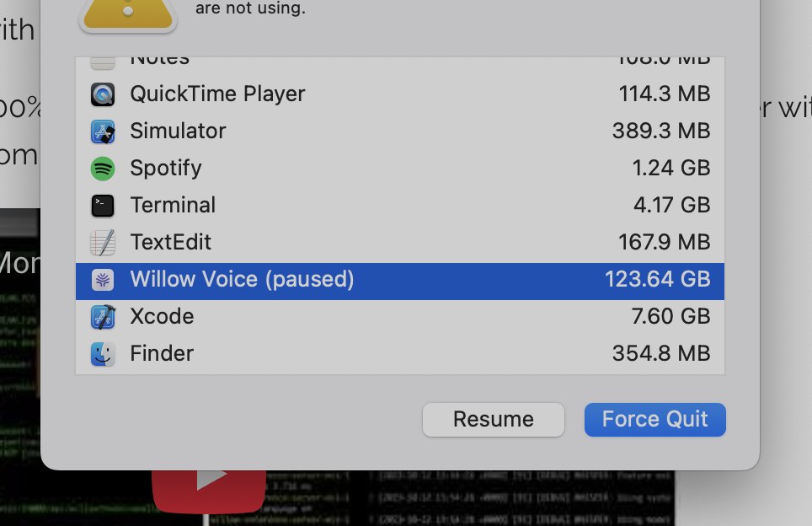Viewport: 812px width, 526px height.
Task: Click the TextEdit notepad icon
Action: 103,243
